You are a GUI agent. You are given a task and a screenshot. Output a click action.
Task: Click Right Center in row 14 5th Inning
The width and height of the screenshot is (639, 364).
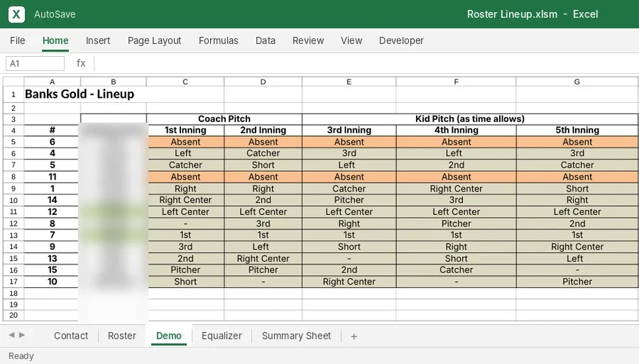point(577,247)
